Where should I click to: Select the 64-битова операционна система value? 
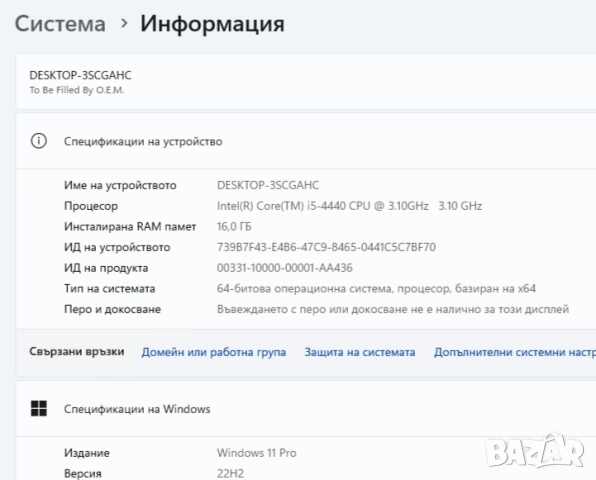coord(376,288)
